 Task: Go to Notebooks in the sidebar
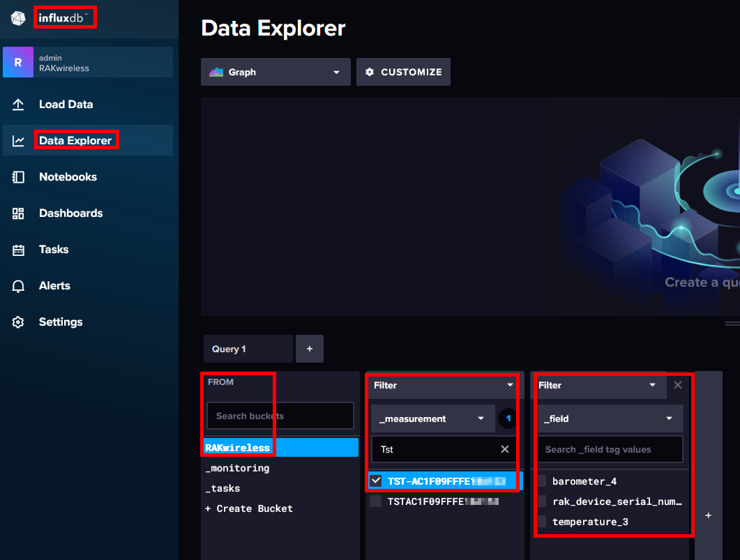[x=68, y=177]
